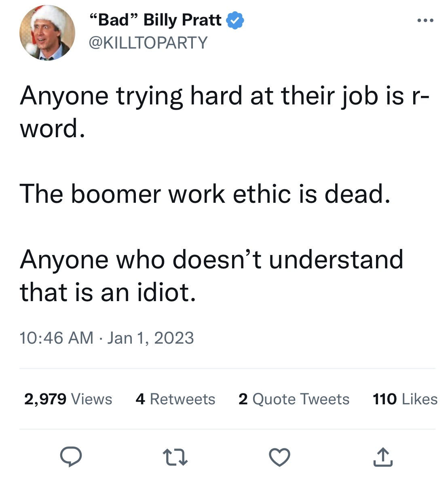This screenshot has height=478, width=448.
Task: Open the 2 Quote Tweets list
Action: point(294,399)
